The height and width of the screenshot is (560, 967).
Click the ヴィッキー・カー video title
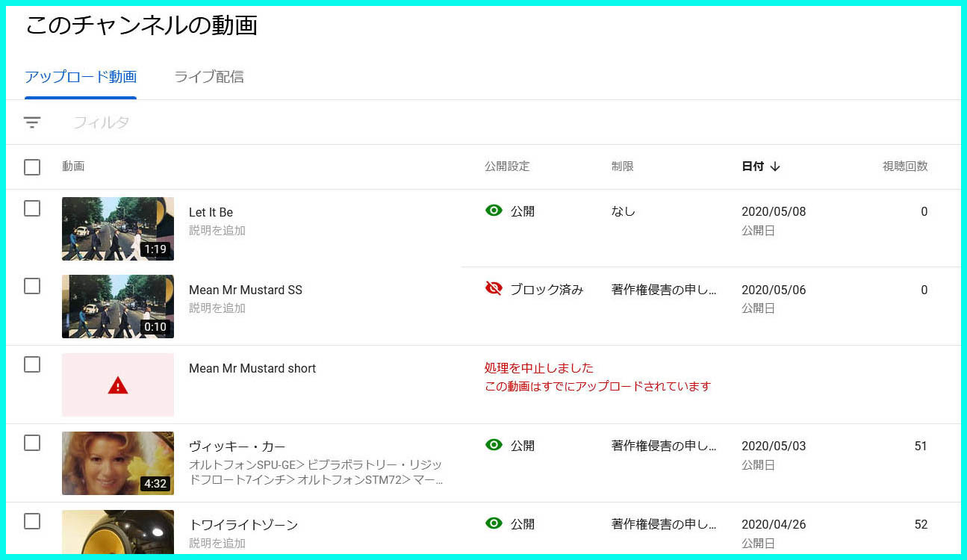point(237,447)
